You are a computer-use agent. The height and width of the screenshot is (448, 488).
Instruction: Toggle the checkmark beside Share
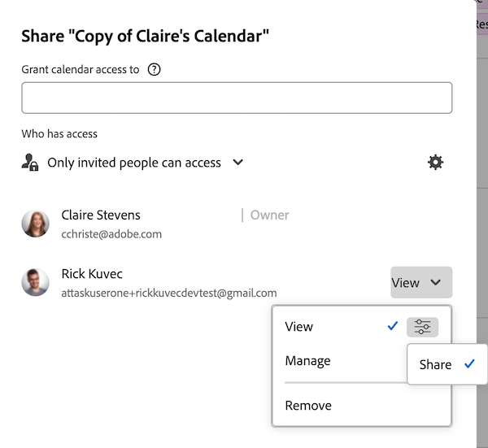tap(469, 364)
